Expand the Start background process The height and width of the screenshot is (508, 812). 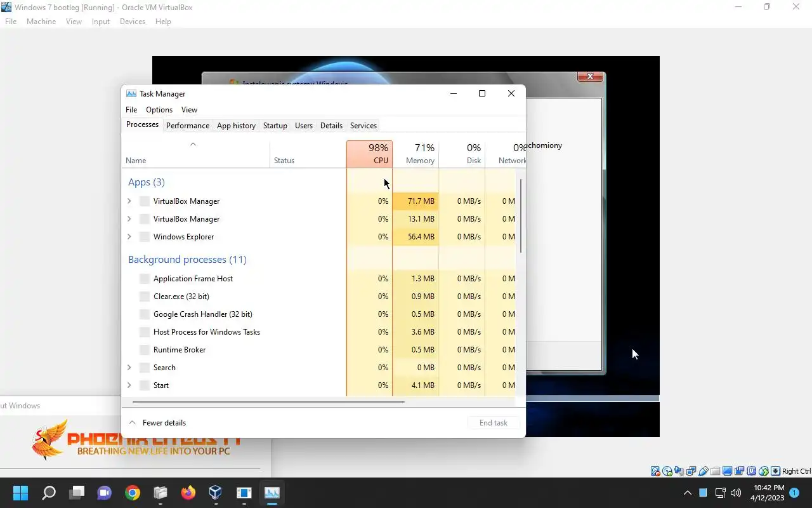click(x=129, y=385)
